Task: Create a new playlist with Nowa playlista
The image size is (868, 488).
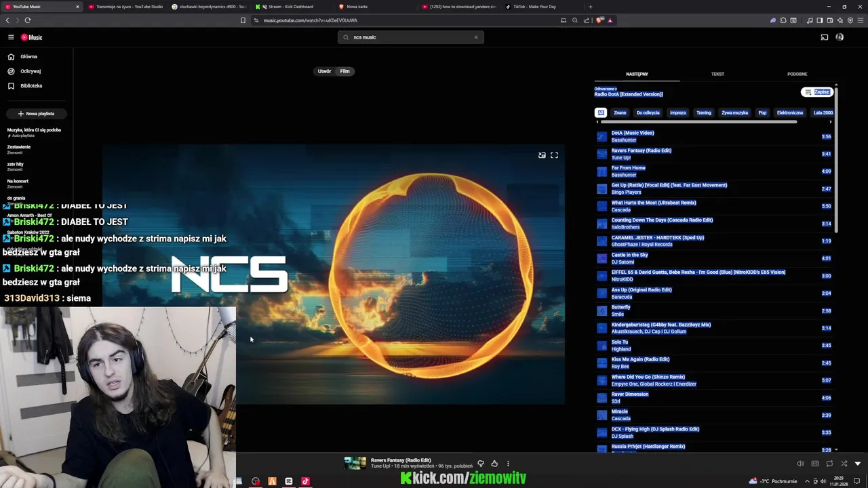Action: (x=36, y=114)
